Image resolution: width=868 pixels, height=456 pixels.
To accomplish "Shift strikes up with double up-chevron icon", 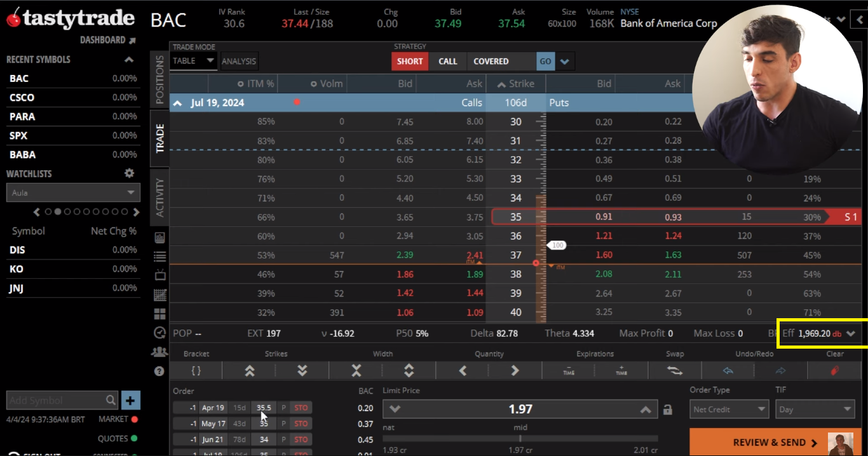I will point(250,370).
